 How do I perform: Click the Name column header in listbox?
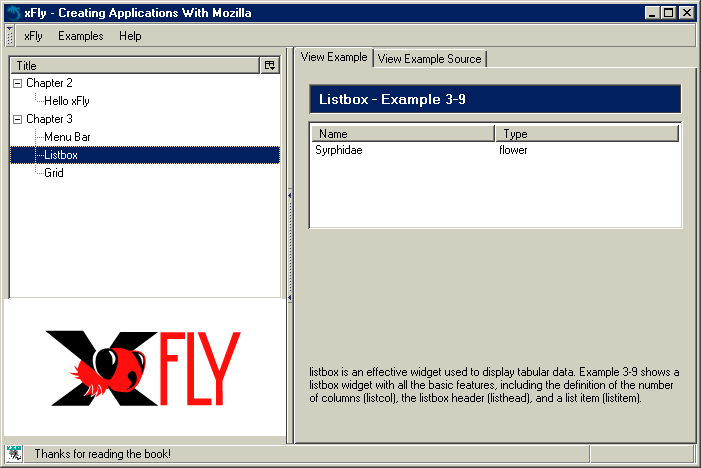[x=402, y=133]
